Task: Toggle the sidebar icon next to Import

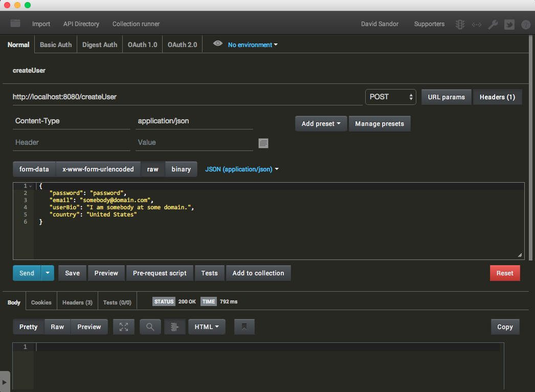Action: click(15, 24)
